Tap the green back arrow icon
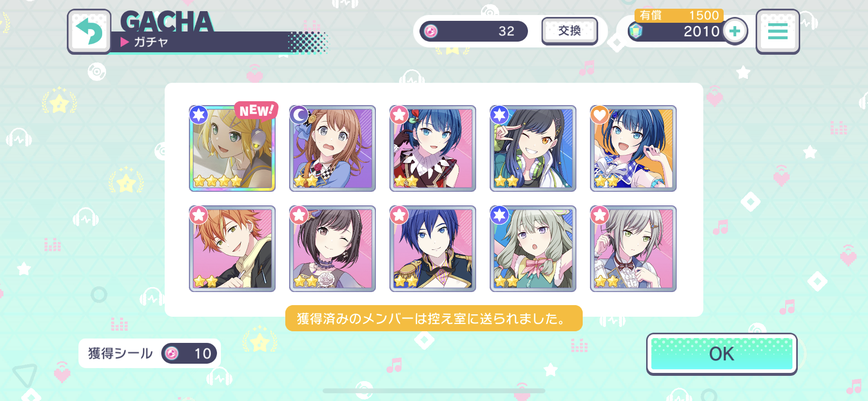 [89, 31]
